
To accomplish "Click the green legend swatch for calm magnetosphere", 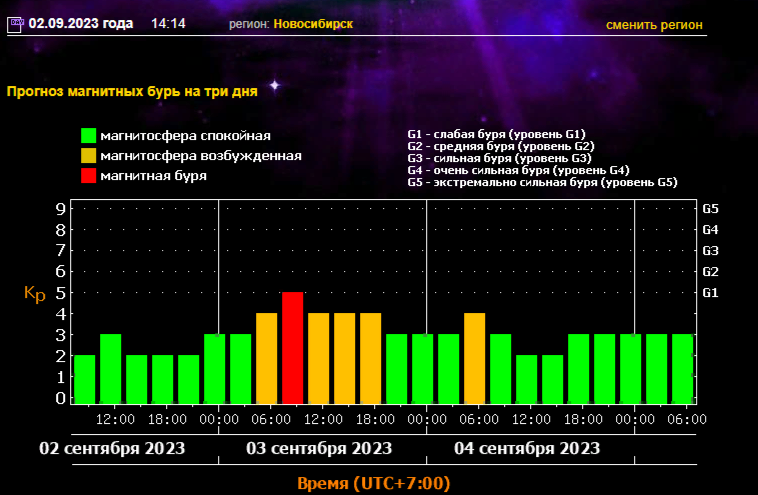I will (x=88, y=135).
